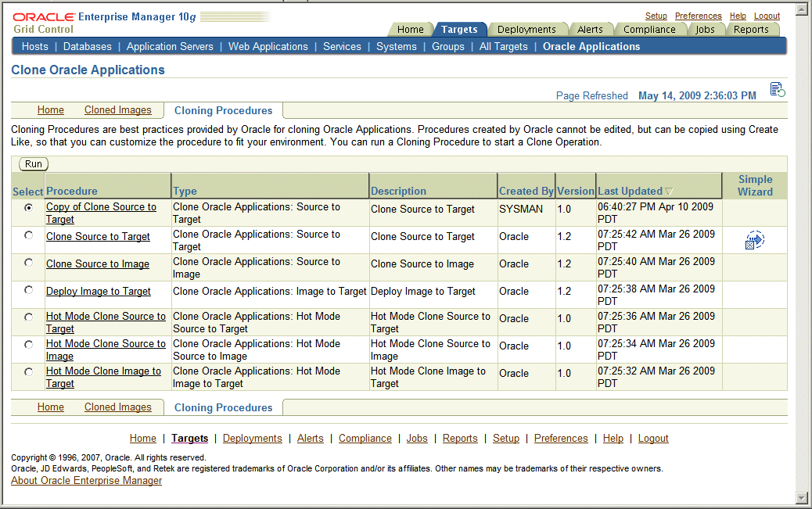Viewport: 812px width, 509px height.
Task: Click footer Setup link
Action: tap(506, 439)
